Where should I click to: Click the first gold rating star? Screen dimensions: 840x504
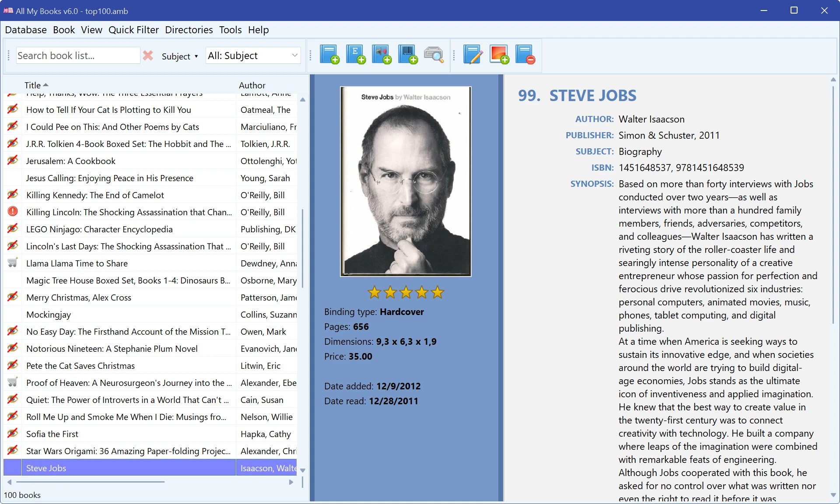coord(374,292)
